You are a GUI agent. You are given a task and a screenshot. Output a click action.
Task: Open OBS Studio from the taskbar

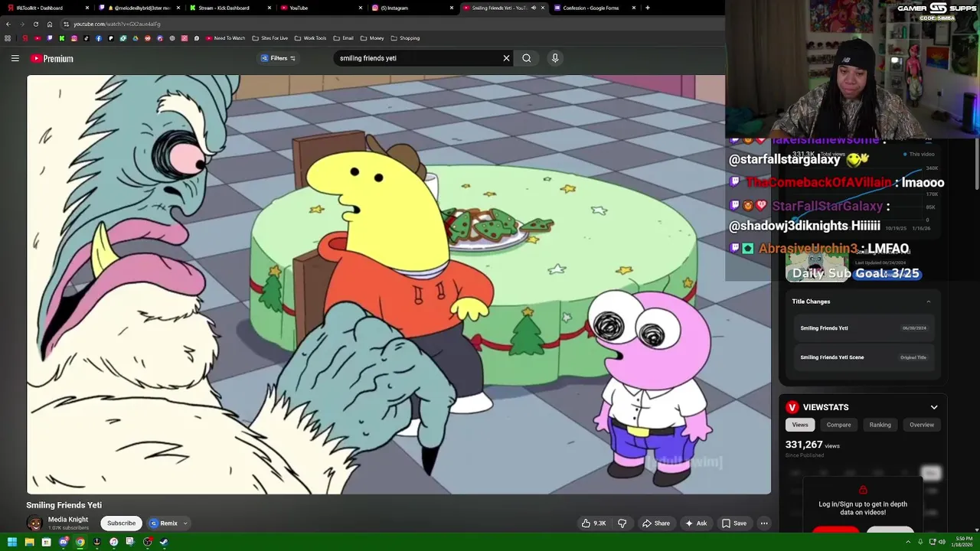point(147,542)
